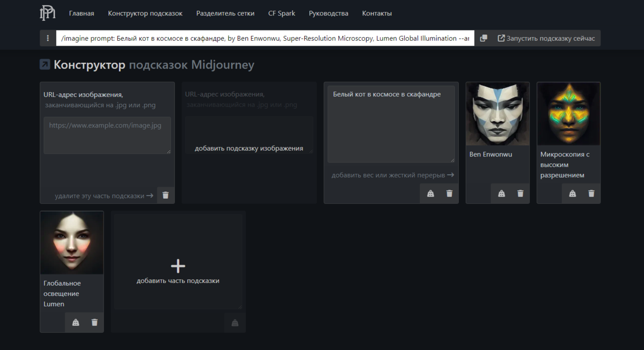644x350 pixels.
Task: Select the Ben Enwonwu face thumbnail
Action: [x=497, y=114]
